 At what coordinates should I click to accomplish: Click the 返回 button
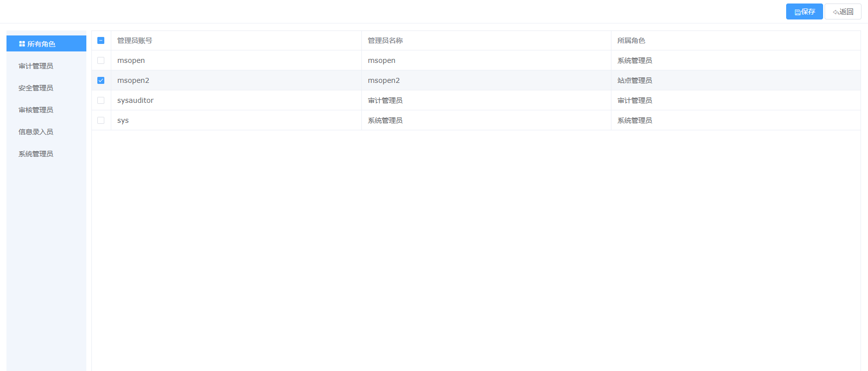coord(843,11)
